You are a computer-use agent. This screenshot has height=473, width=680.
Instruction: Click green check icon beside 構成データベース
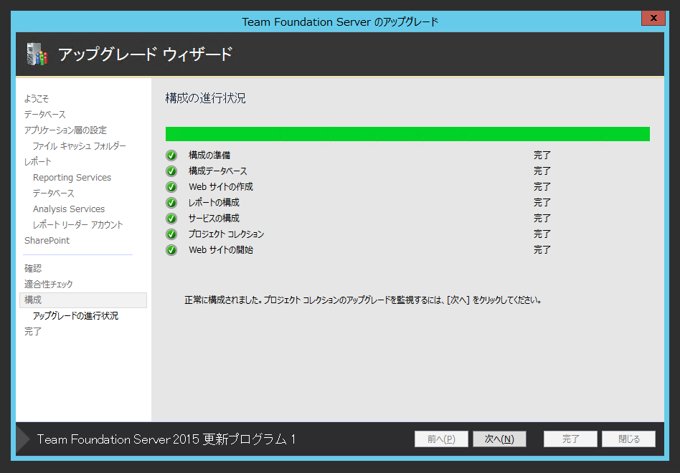(x=172, y=171)
